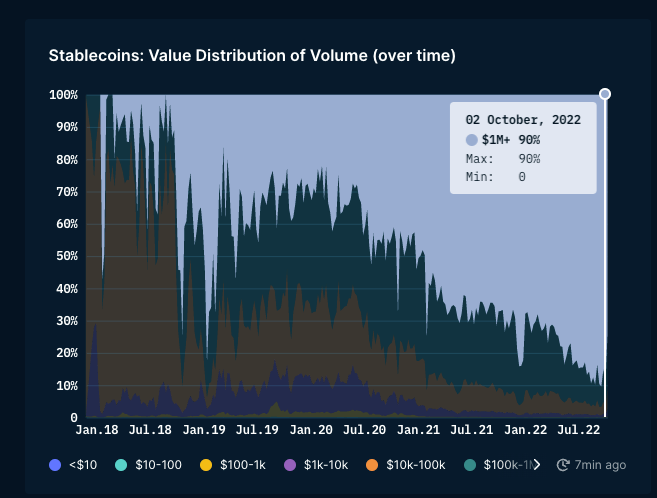Toggle the <$10 legend dot
657x498 pixels.
tap(55, 465)
